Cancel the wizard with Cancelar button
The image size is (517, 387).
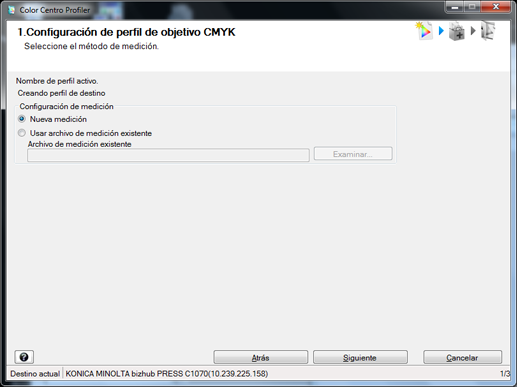(x=462, y=357)
